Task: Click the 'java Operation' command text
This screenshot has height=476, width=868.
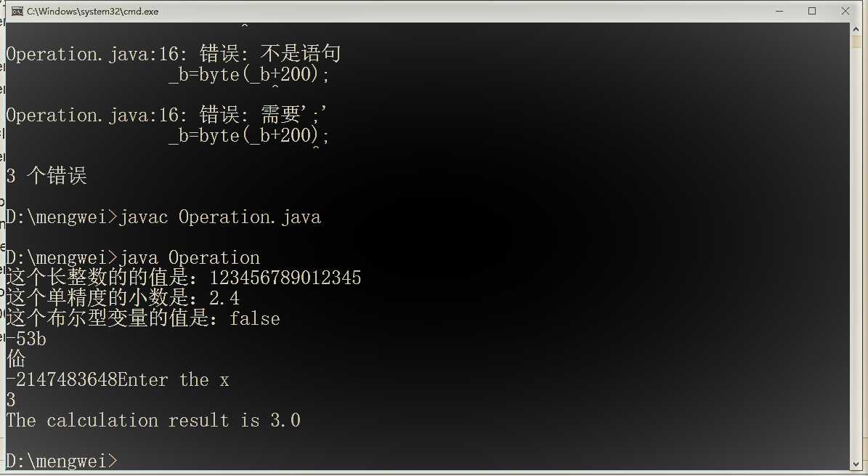Action: pos(190,258)
